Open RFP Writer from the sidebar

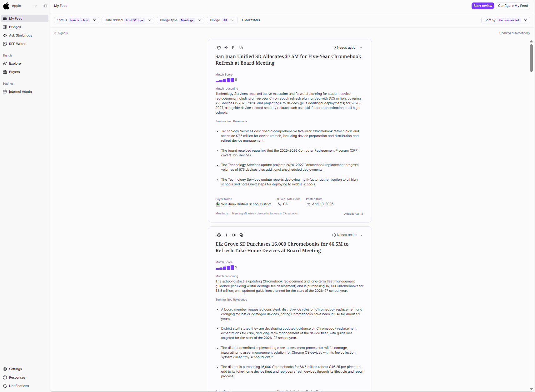pos(24,44)
